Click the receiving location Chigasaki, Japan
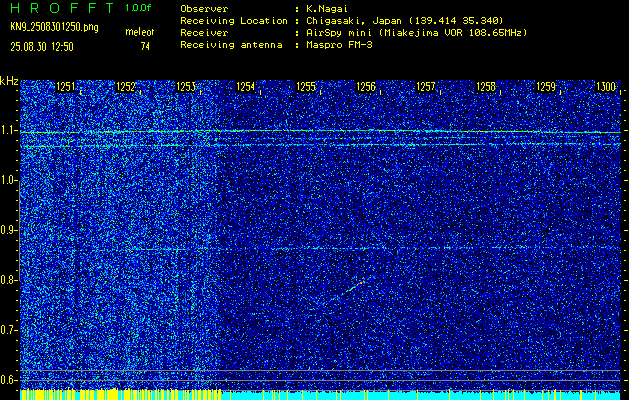Viewport: 629px width, 400px height. (355, 21)
